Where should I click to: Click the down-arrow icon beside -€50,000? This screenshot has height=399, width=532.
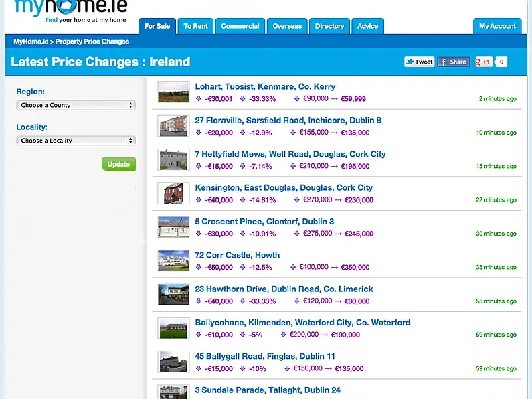[199, 267]
